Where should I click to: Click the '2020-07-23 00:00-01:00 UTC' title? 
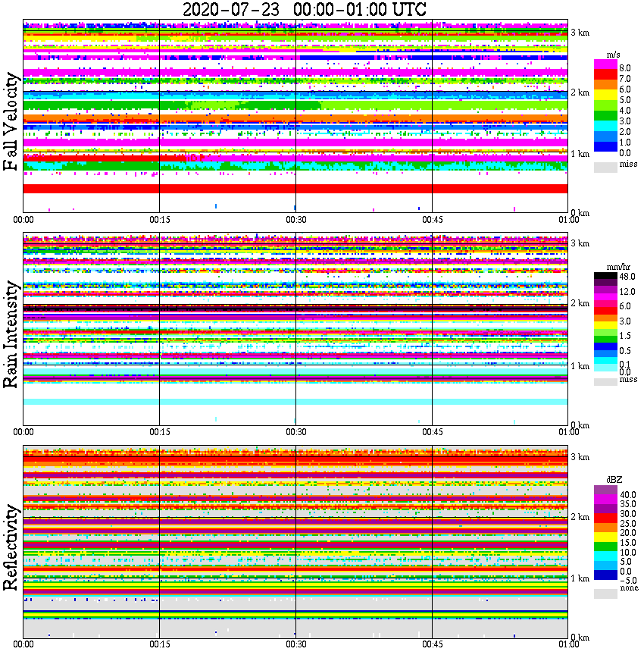304,9
